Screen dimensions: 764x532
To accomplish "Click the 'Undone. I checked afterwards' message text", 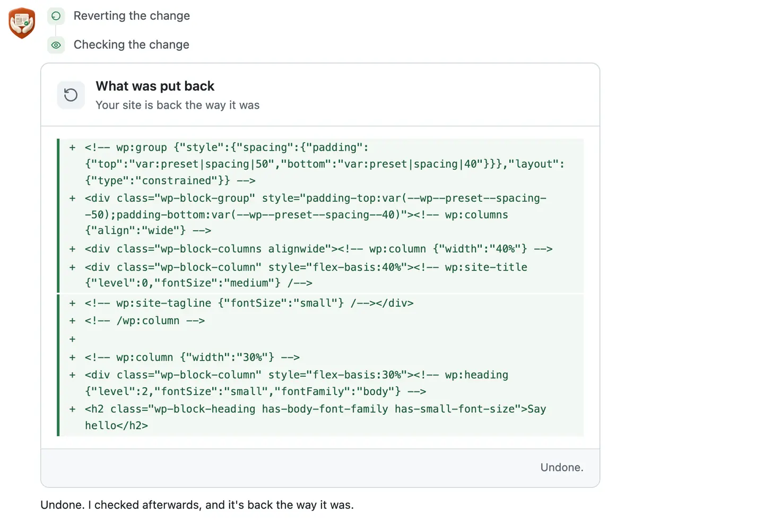I will pyautogui.click(x=197, y=505).
